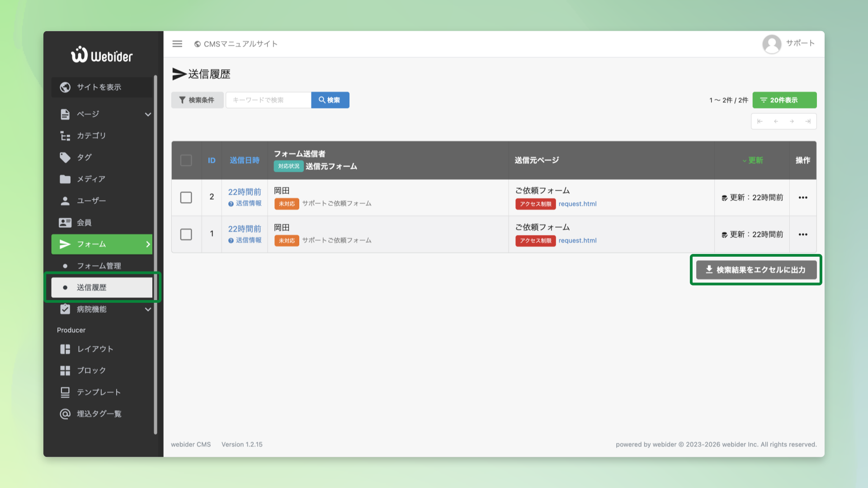Click 未対応 badge in row 2
Screen dimensions: 868x488
pos(287,204)
